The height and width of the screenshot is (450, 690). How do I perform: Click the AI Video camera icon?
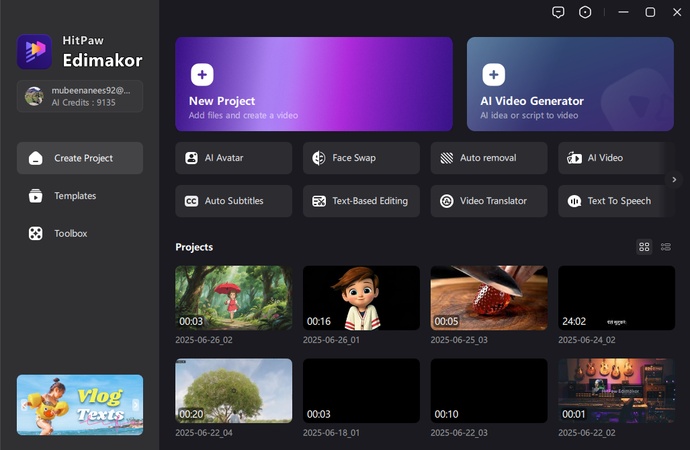pos(574,157)
